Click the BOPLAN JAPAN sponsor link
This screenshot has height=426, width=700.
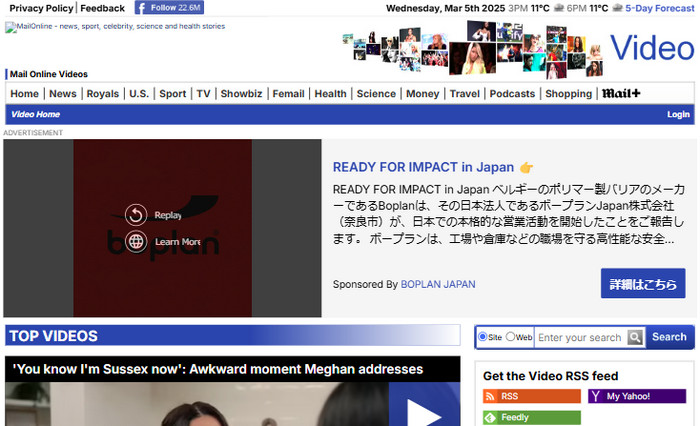(438, 284)
